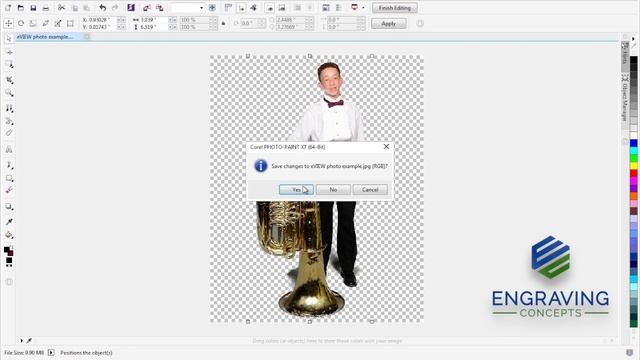Click the Open file icon
Screen dimensions: 640x360
20,8
